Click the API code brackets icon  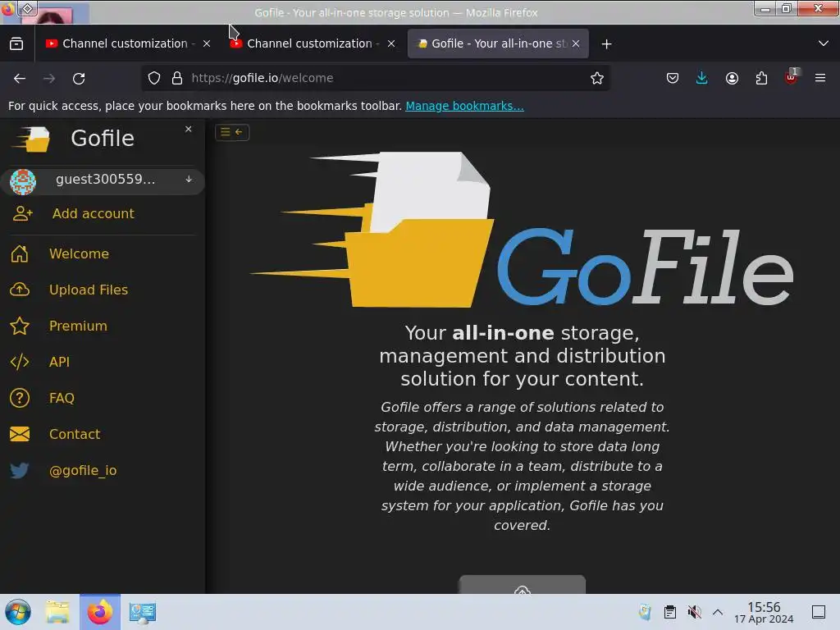20,362
